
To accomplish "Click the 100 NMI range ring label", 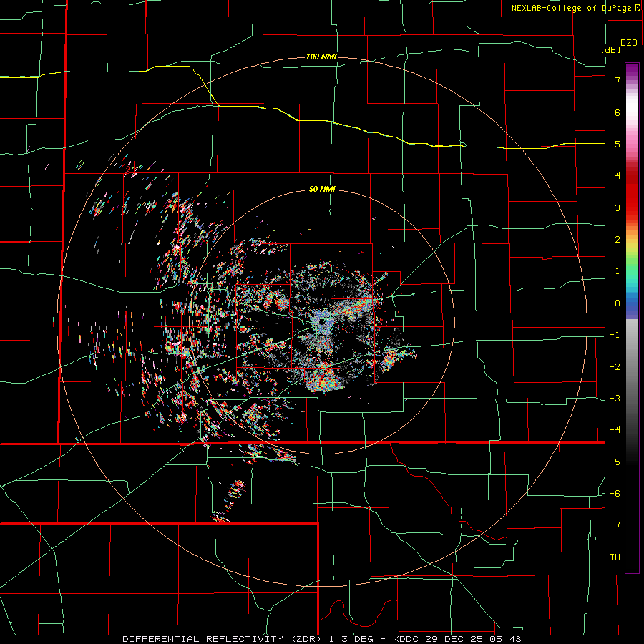I will tap(321, 57).
